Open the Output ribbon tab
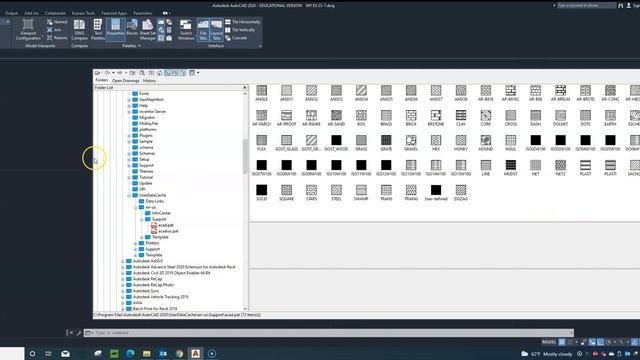 point(11,13)
